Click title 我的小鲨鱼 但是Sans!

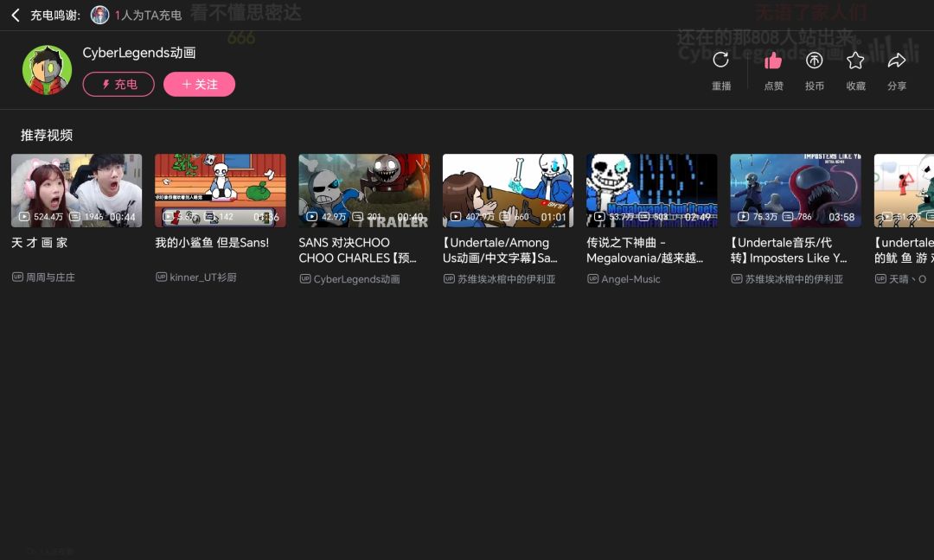click(x=212, y=243)
